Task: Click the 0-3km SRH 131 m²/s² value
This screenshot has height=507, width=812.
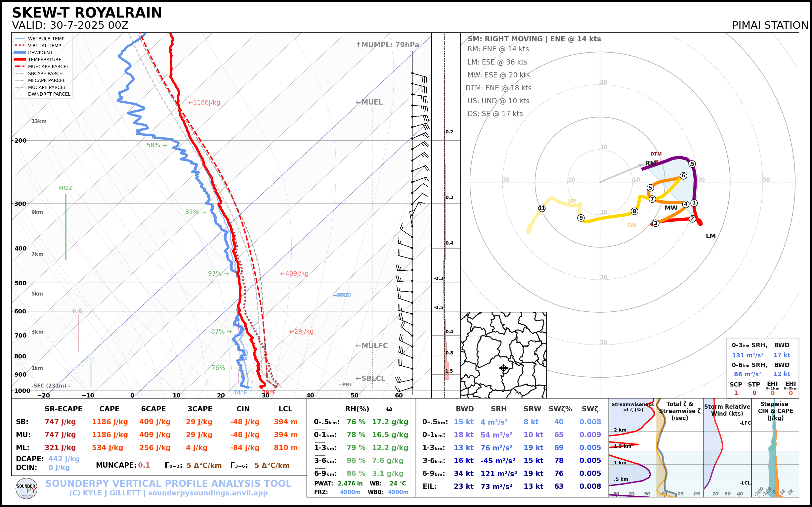Action: click(x=747, y=355)
